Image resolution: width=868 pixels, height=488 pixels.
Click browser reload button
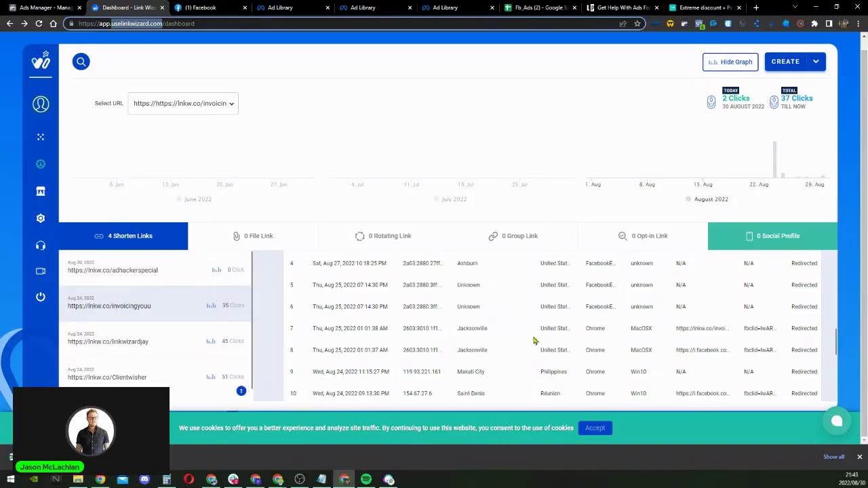pos(39,23)
